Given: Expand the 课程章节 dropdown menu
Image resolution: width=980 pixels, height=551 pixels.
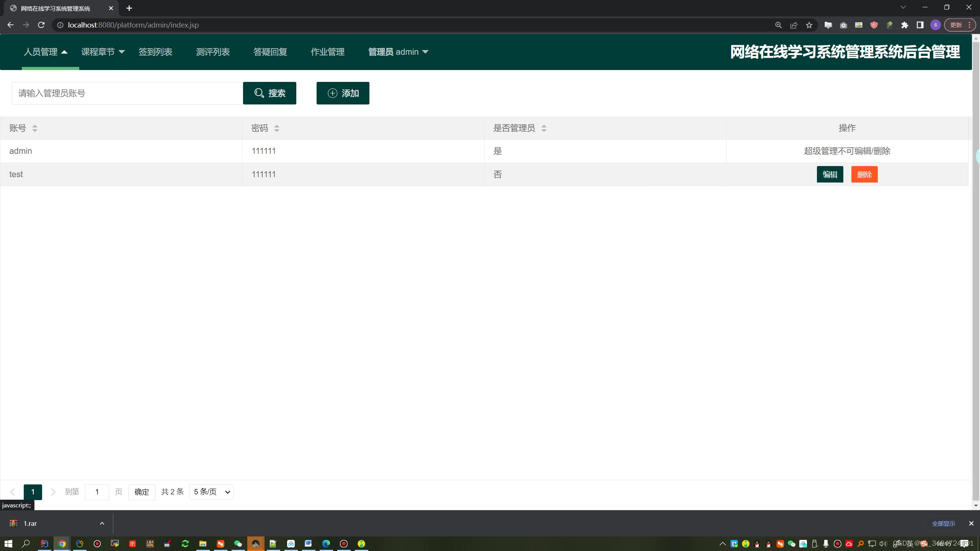Looking at the screenshot, I should coord(103,52).
